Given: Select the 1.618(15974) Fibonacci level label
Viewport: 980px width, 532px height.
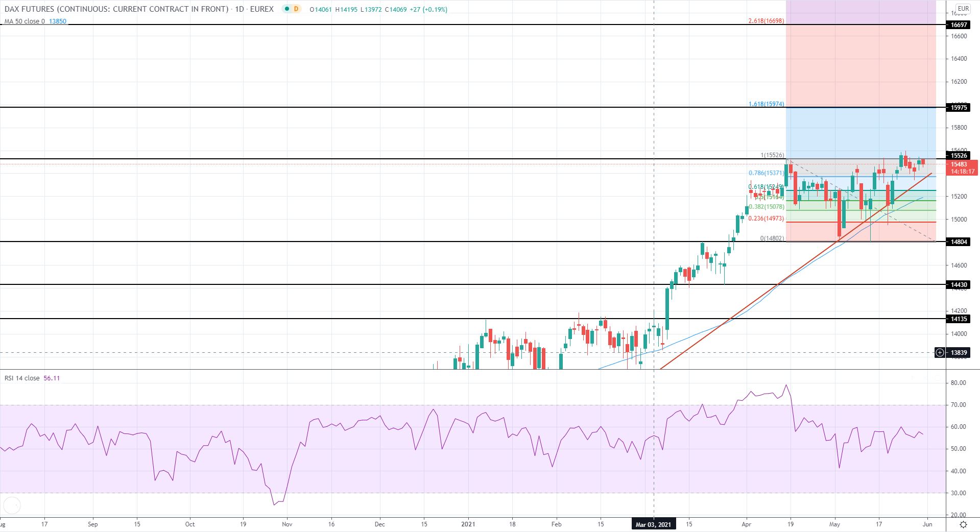Looking at the screenshot, I should (x=766, y=104).
